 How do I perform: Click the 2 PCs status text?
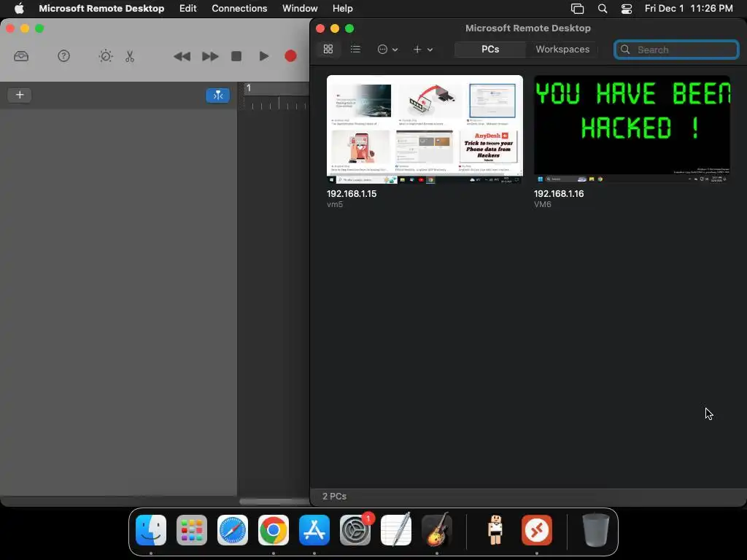334,496
